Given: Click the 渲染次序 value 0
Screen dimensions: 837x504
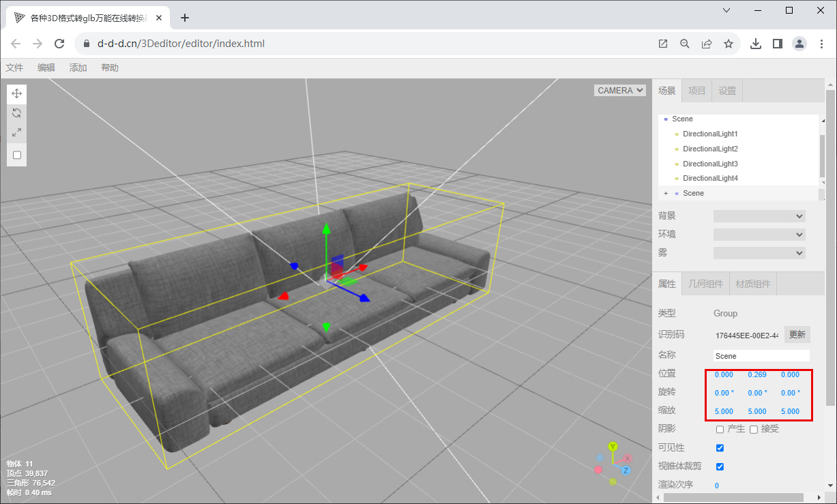Looking at the screenshot, I should 717,486.
